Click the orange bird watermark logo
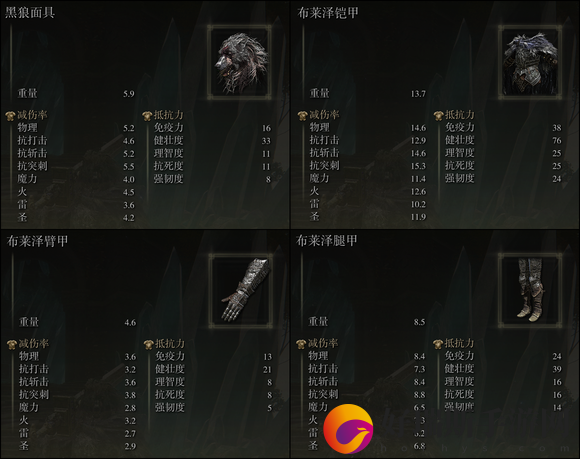 coord(348,429)
